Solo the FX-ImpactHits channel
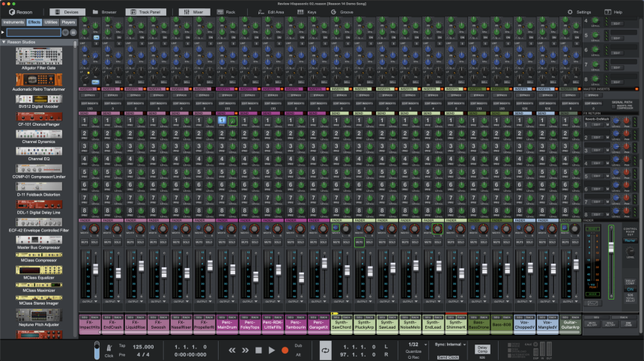This screenshot has height=361, width=644. tap(94, 243)
